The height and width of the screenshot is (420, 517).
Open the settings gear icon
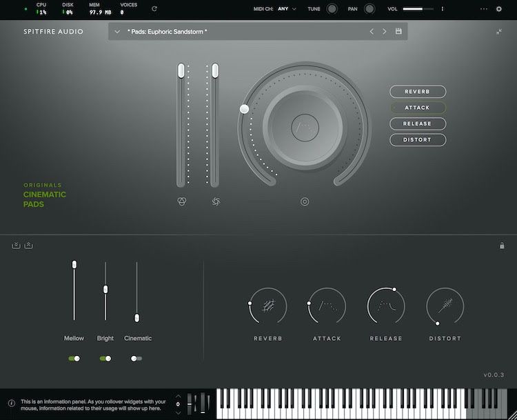pyautogui.click(x=499, y=9)
